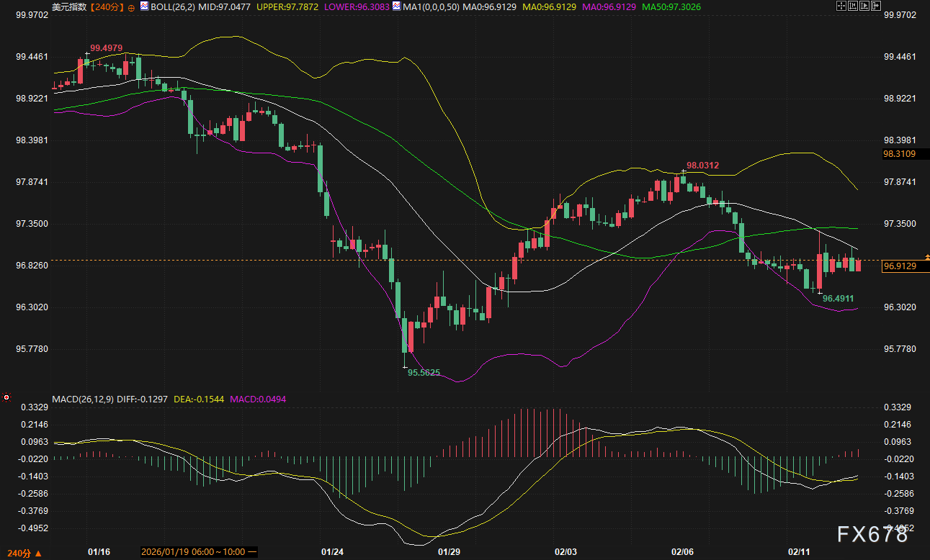Screen dimensions: 930x560
Task: Click the orange up-arrow marker on right axis
Action: 926,257
